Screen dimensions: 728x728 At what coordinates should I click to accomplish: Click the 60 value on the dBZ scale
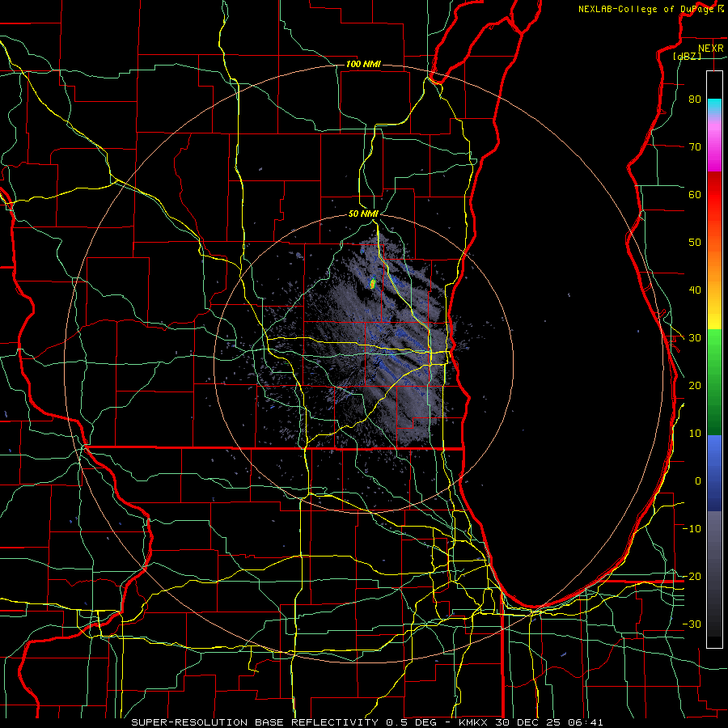pyautogui.click(x=695, y=194)
